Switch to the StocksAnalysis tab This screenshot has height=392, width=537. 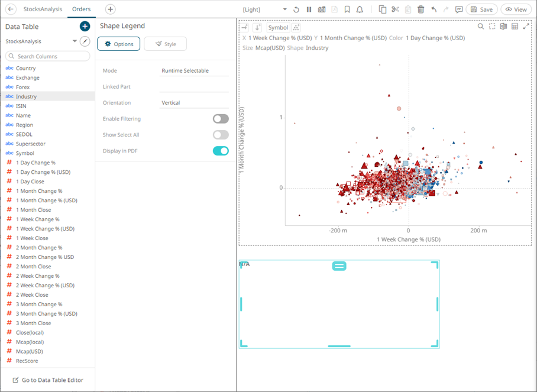click(x=44, y=9)
